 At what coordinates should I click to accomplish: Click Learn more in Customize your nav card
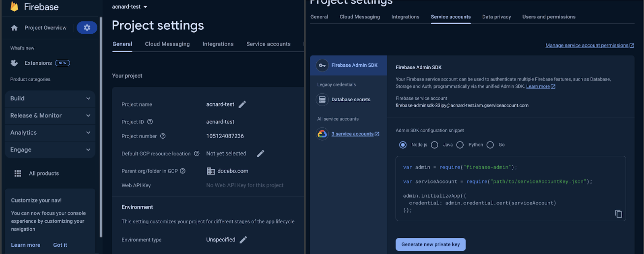click(x=26, y=245)
